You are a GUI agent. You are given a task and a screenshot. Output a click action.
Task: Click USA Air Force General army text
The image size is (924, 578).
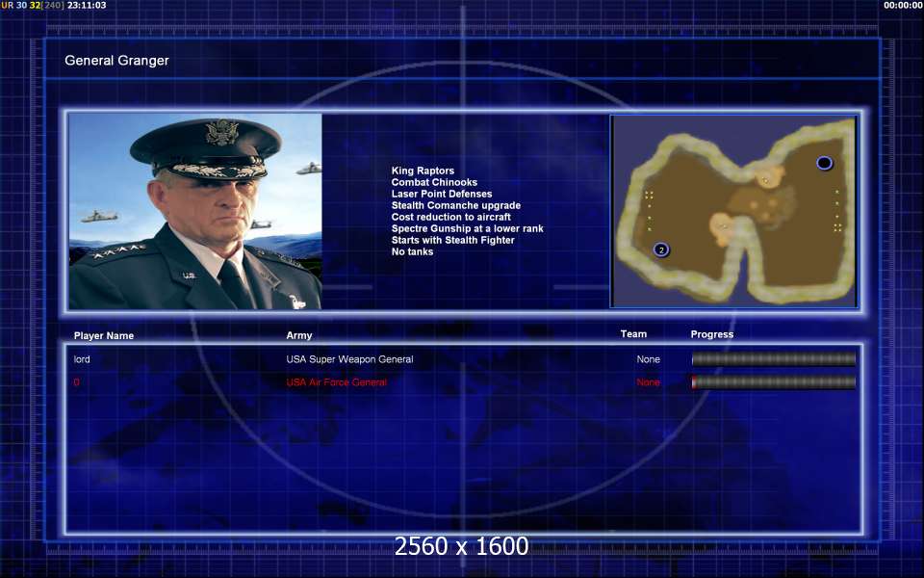tap(337, 382)
